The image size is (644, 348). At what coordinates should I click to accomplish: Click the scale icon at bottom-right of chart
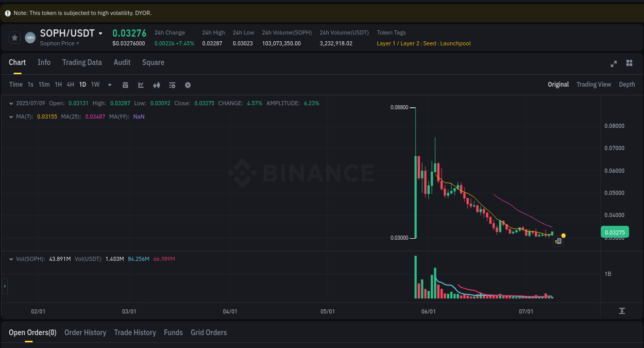coord(622,311)
